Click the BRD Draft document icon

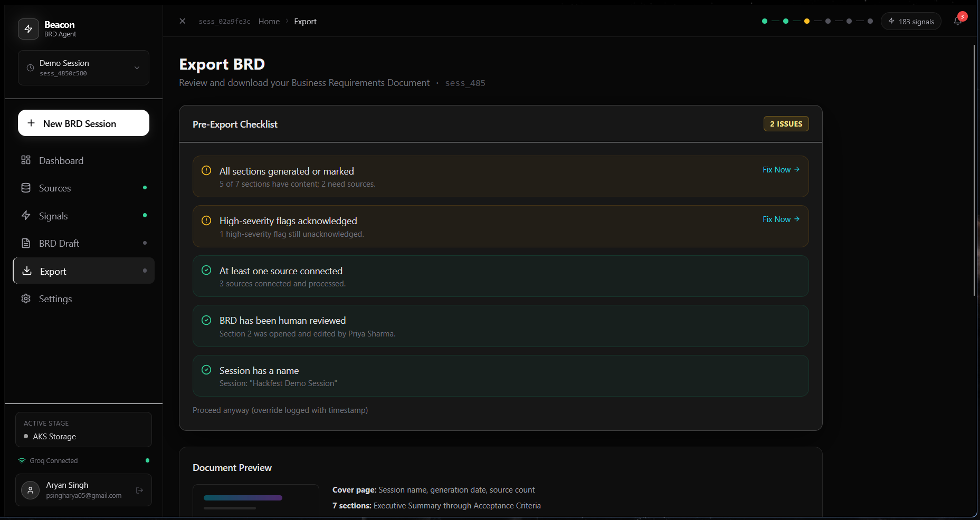(x=26, y=243)
